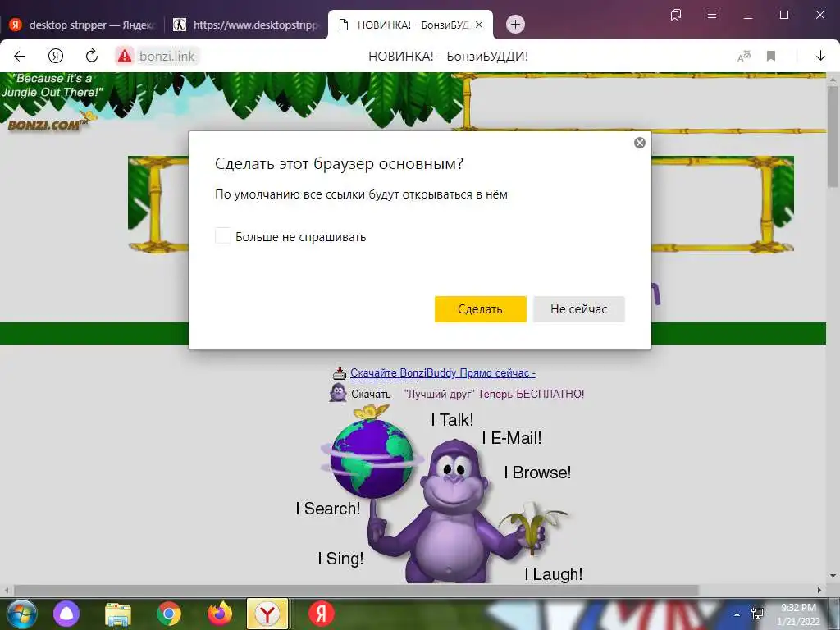Switch to desktop stripper Yandex search tab
The image size is (840, 630).
pos(83,25)
